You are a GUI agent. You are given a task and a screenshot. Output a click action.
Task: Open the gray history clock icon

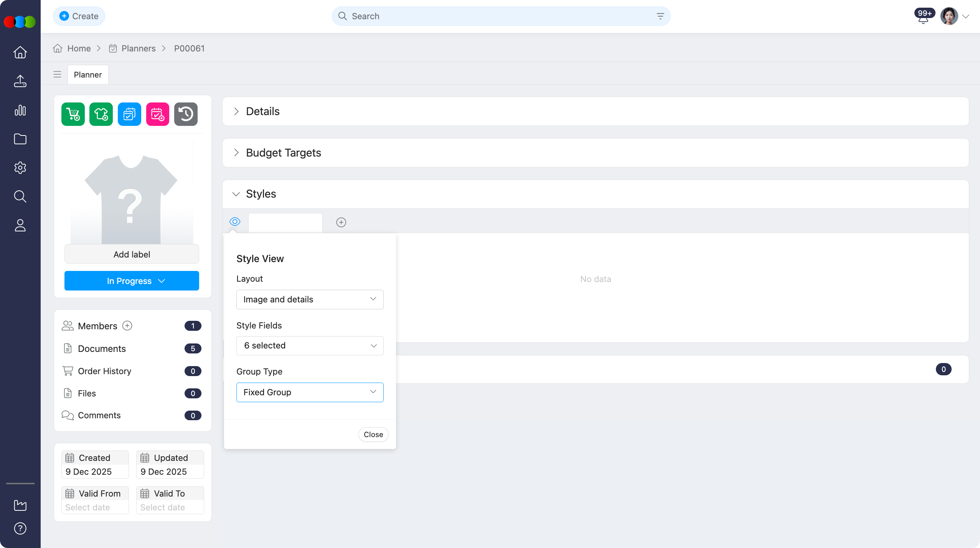pyautogui.click(x=186, y=114)
